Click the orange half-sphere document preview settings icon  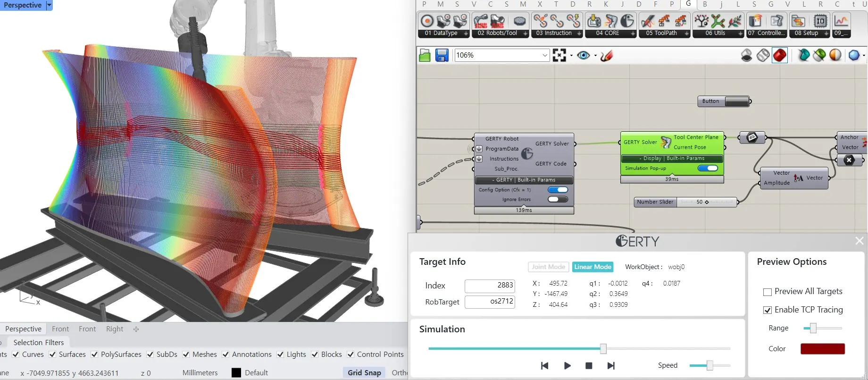click(835, 55)
